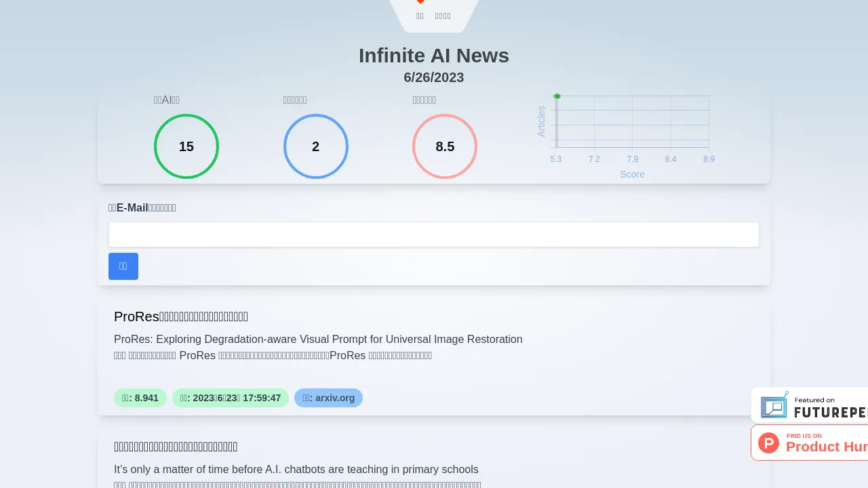Open the ProRes article title link
Viewport: 868px width, 488px height.
[181, 317]
